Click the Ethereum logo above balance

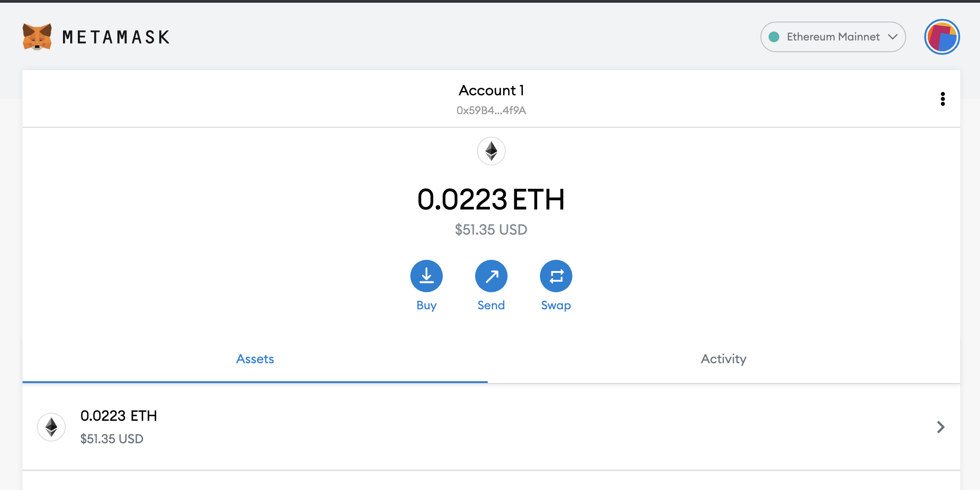click(x=491, y=151)
